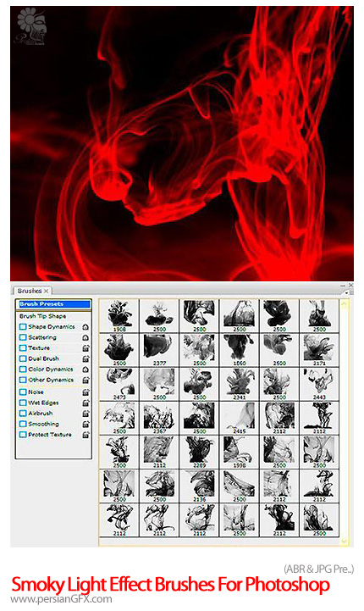Pick the 2443 brush thumbnail
The image size is (364, 611).
point(319,384)
